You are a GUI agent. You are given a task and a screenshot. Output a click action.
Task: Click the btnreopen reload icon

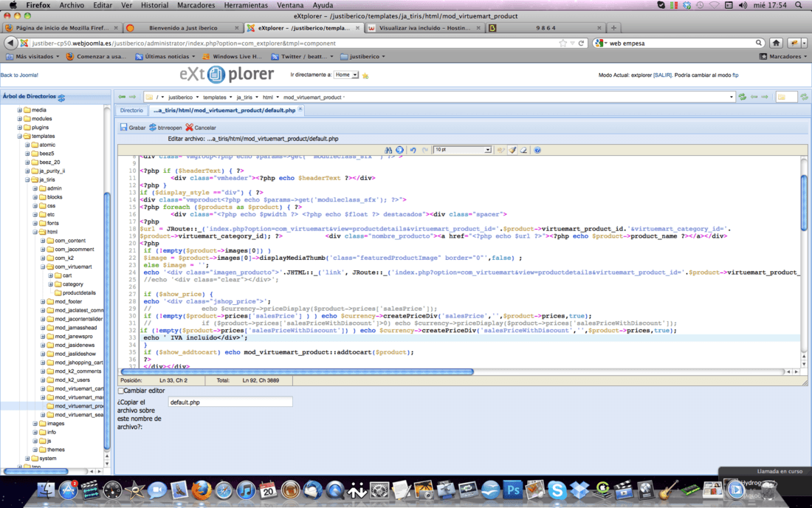(x=153, y=128)
